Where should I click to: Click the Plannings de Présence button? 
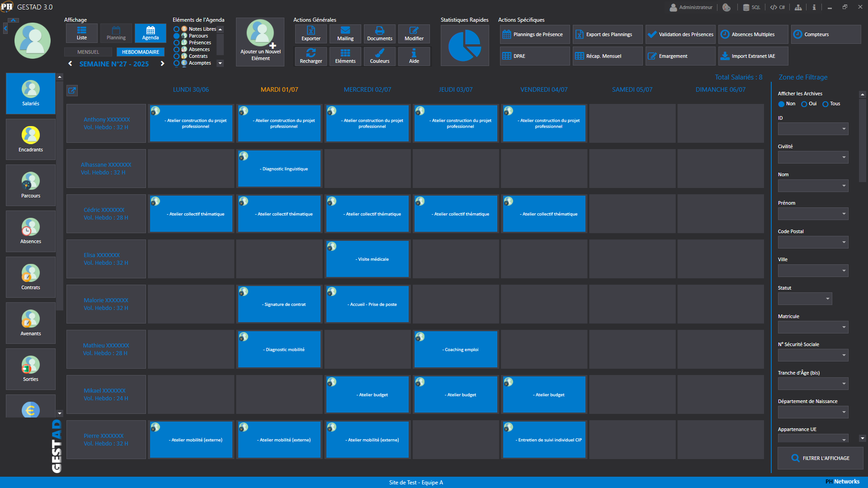[x=535, y=34]
